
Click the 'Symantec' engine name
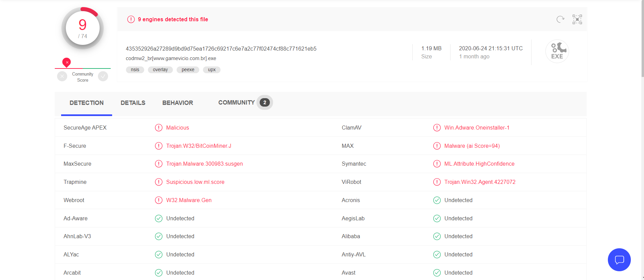[354, 164]
